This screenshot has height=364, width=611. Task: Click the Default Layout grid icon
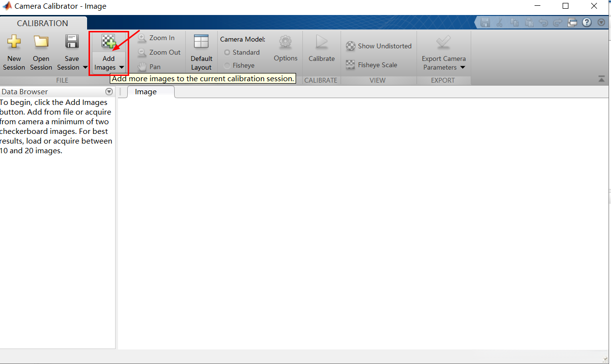201,42
